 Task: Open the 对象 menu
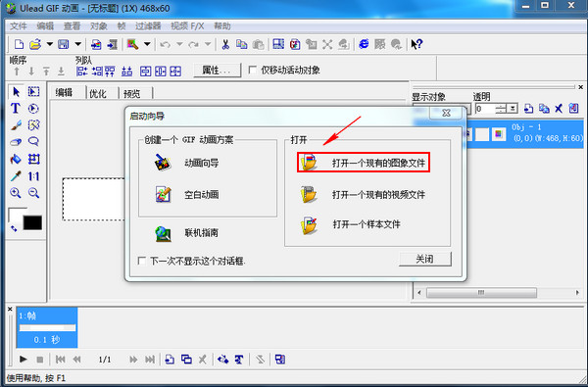[99, 26]
